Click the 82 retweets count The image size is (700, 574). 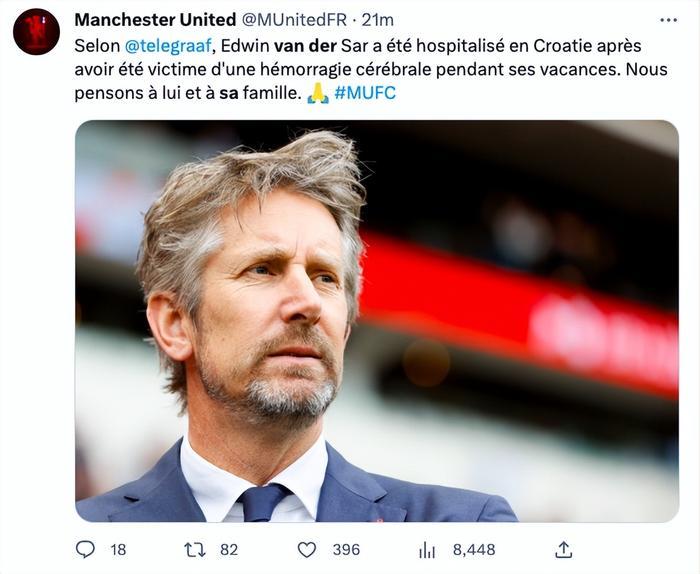229,550
